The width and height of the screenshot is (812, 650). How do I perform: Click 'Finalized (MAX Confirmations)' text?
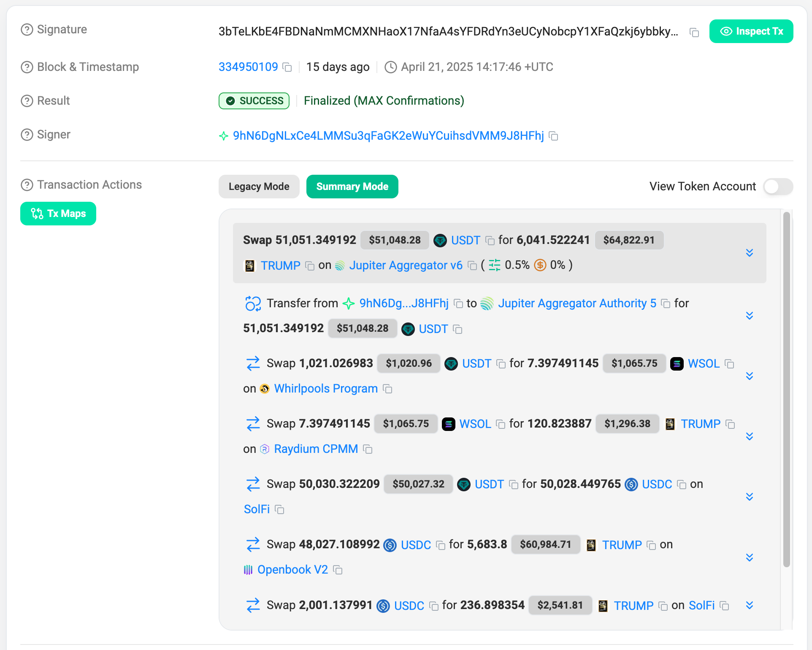pyautogui.click(x=384, y=101)
